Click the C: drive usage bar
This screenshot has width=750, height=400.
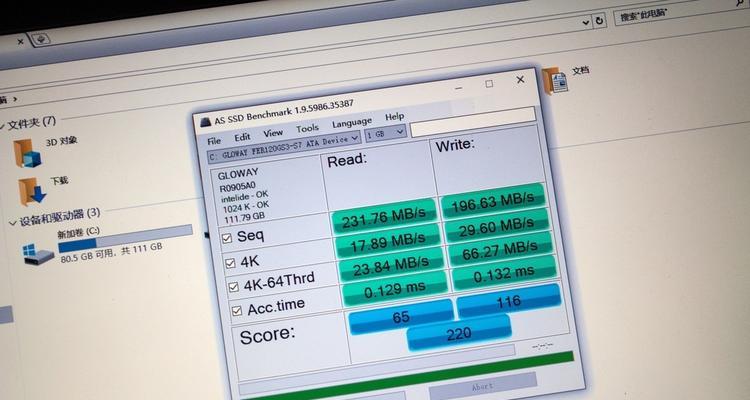tap(125, 238)
